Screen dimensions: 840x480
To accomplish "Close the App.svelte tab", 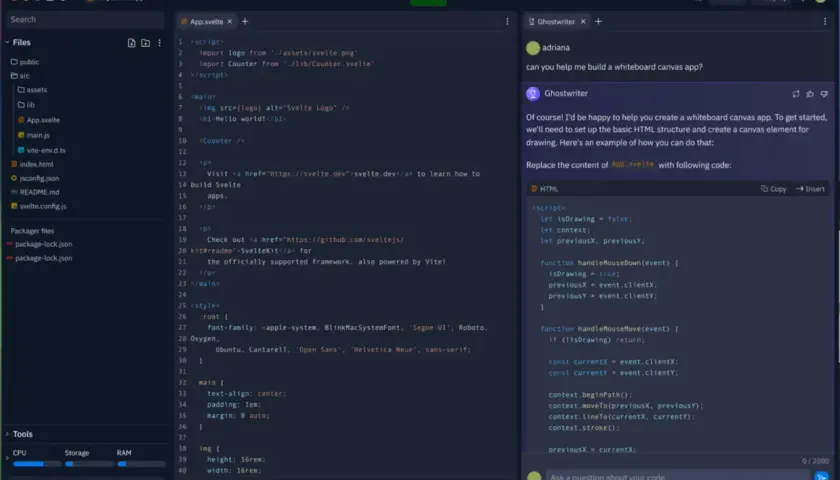I will pyautogui.click(x=230, y=21).
